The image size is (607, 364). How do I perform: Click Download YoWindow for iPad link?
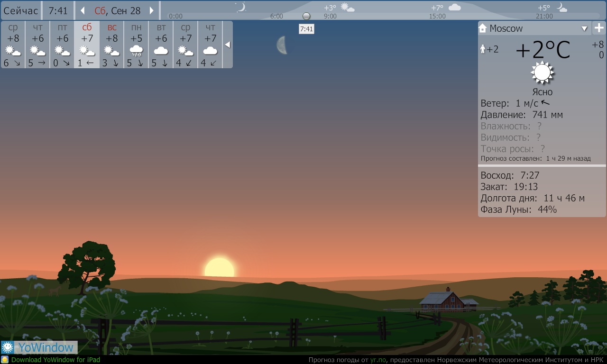[x=55, y=360]
